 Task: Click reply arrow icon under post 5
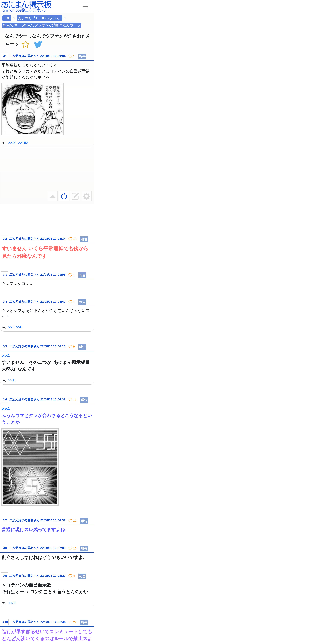[4, 381]
